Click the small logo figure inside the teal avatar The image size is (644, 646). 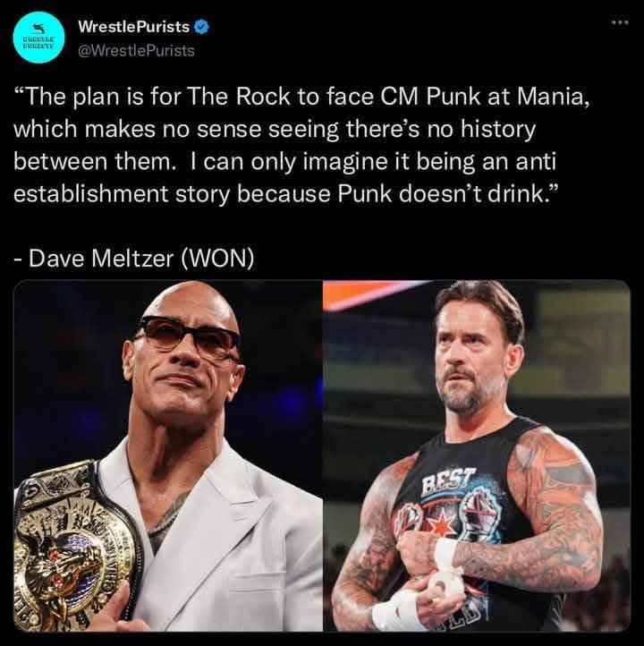[39, 28]
